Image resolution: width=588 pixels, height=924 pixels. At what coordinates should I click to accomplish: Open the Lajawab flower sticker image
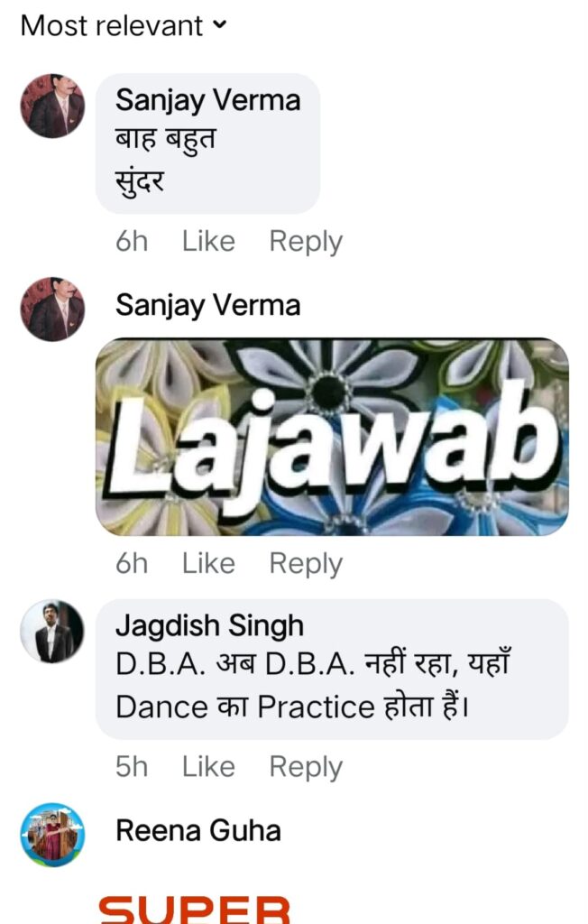tap(332, 438)
